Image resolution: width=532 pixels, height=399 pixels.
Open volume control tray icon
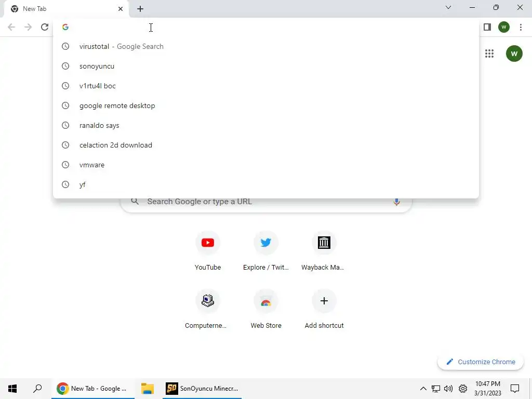[448, 389]
